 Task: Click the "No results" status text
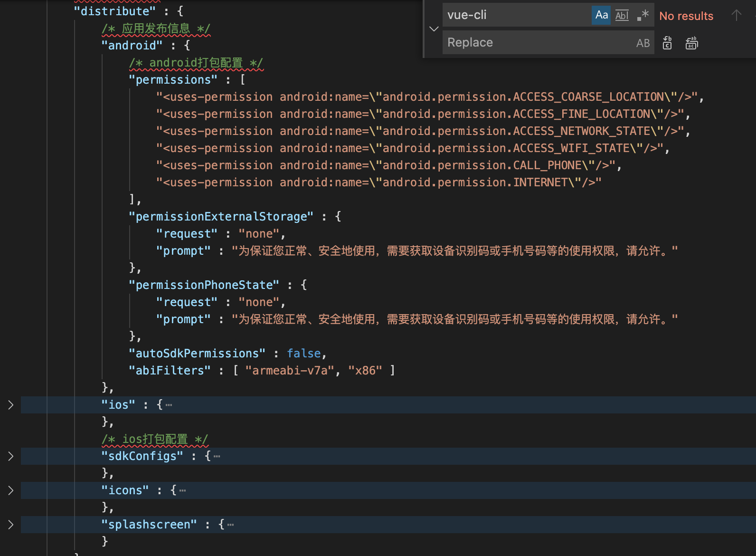point(686,16)
